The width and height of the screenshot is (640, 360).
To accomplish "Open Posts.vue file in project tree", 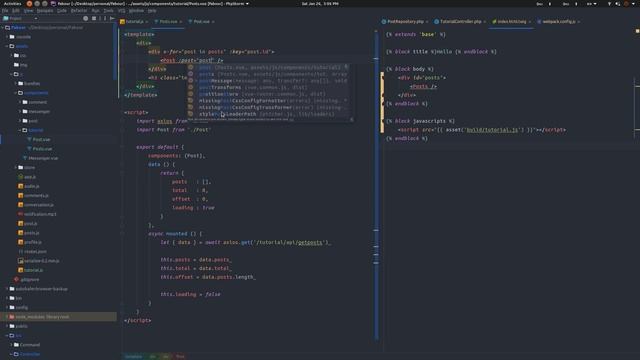I will point(42,149).
